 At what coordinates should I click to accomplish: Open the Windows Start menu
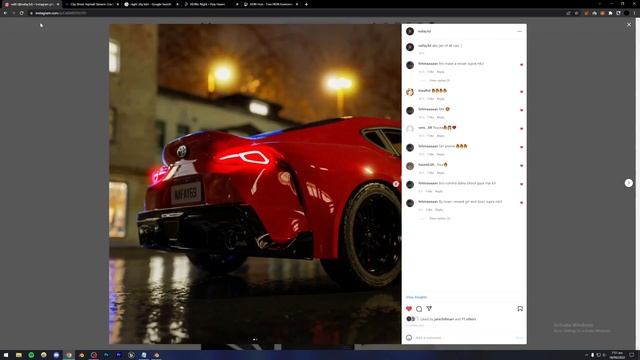6,355
